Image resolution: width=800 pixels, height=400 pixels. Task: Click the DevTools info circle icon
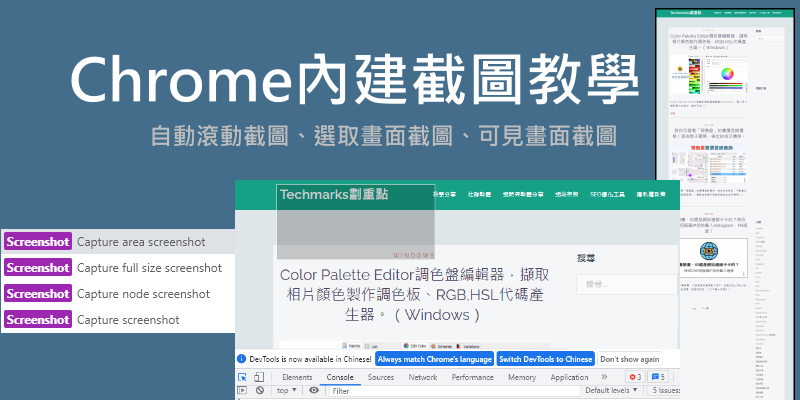[242, 359]
